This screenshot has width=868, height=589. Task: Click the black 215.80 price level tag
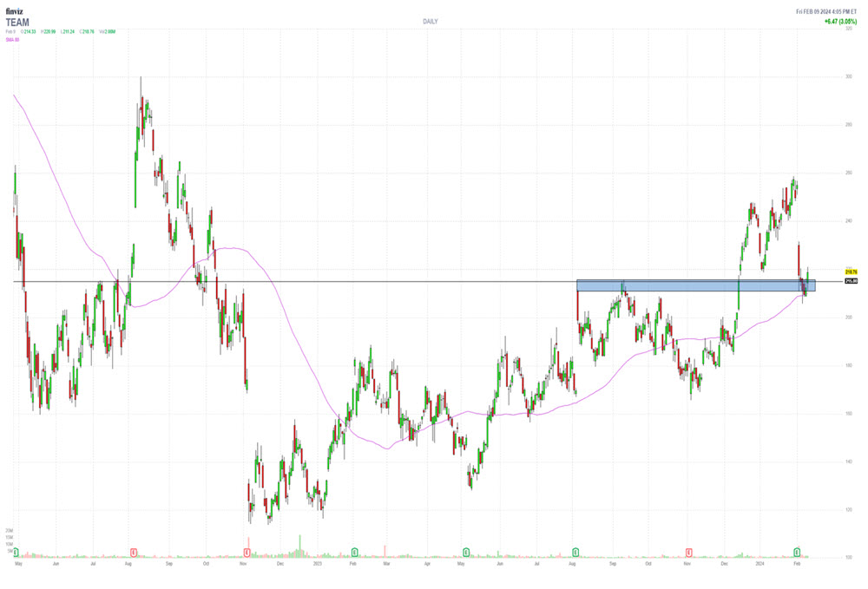pos(851,281)
